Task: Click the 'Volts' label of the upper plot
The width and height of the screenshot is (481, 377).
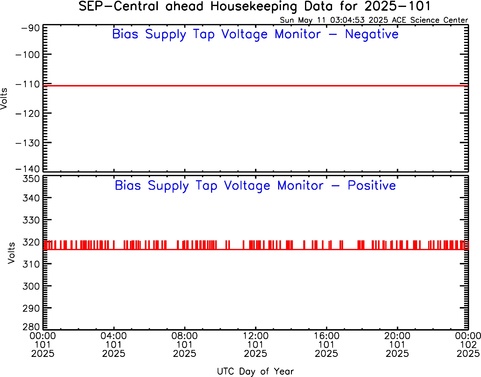Action: click(x=4, y=98)
